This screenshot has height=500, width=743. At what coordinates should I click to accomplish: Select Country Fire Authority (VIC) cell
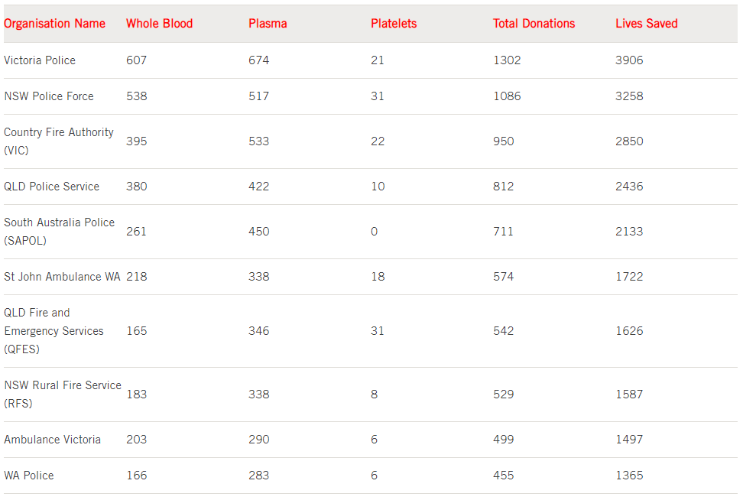pyautogui.click(x=58, y=141)
